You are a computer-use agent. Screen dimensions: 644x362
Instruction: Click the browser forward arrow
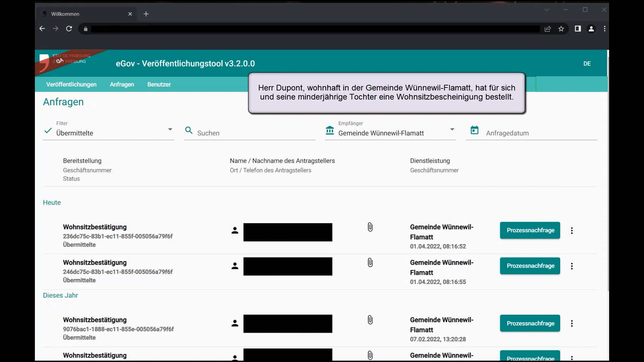tap(55, 29)
